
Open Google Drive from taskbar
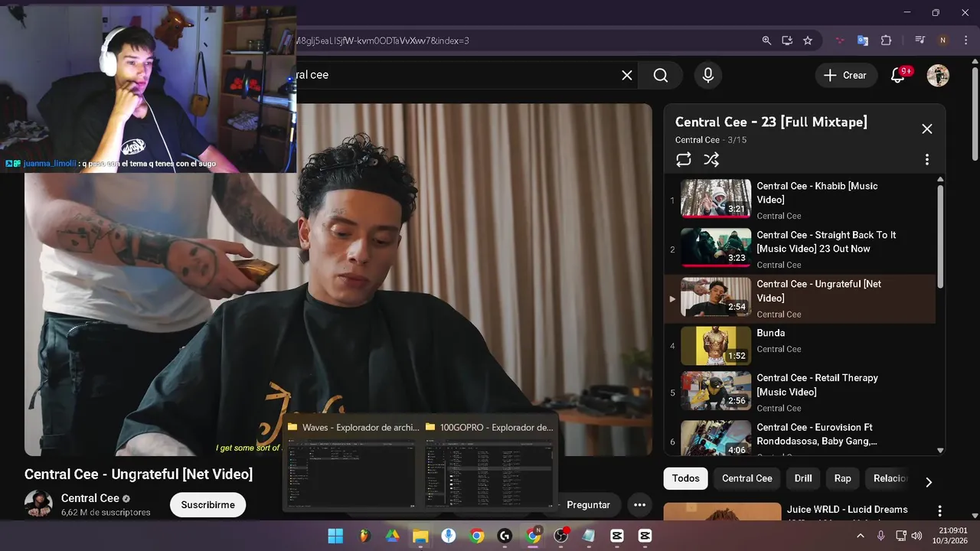pos(392,536)
